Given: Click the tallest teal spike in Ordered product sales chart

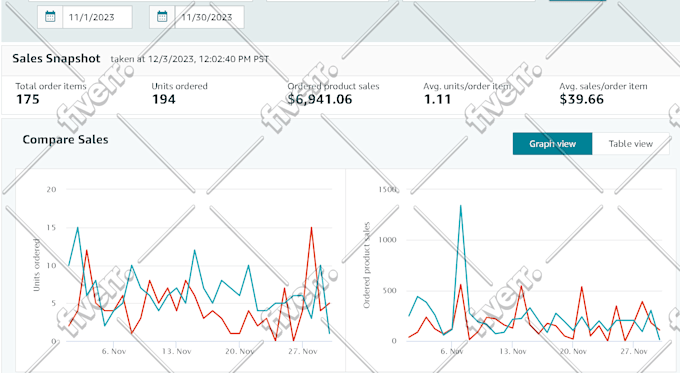Looking at the screenshot, I should 461,206.
